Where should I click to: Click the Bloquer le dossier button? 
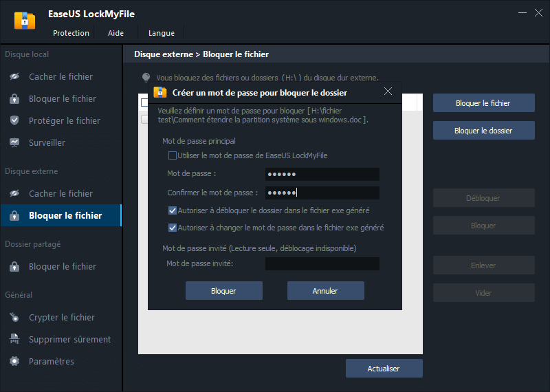pyautogui.click(x=484, y=131)
